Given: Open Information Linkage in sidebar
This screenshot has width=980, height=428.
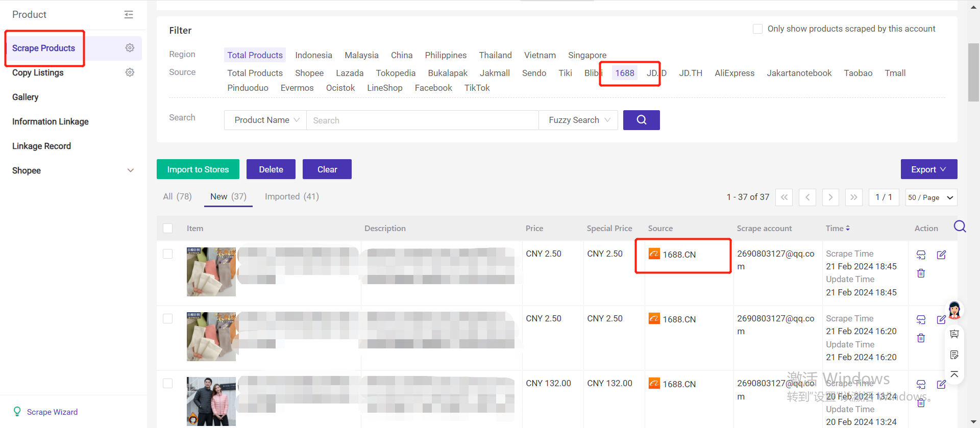Looking at the screenshot, I should 51,121.
